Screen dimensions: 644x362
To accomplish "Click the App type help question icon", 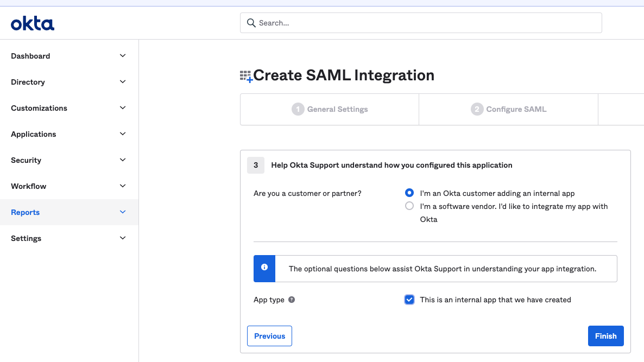I will (292, 300).
